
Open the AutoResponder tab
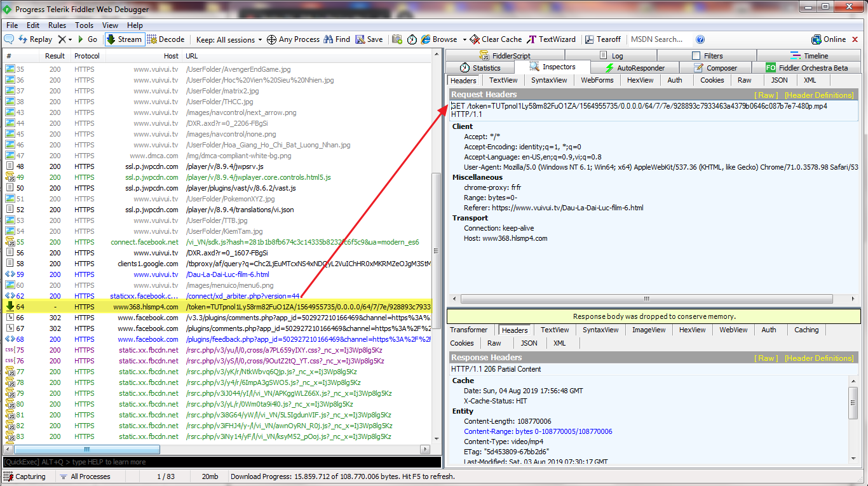click(x=635, y=68)
